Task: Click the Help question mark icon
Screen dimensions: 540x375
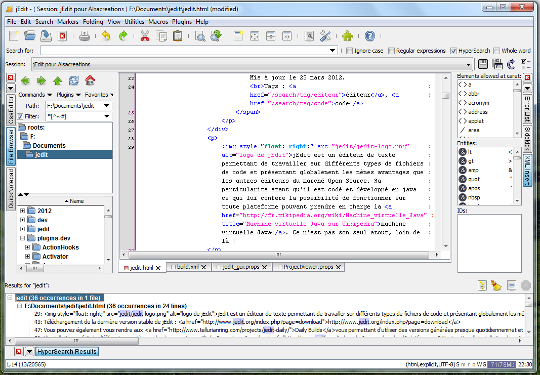Action: coord(370,36)
